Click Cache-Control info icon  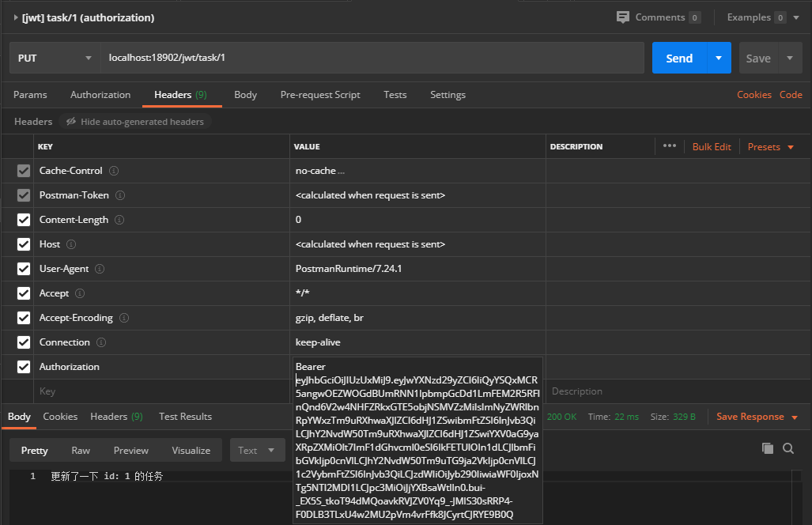pos(114,171)
